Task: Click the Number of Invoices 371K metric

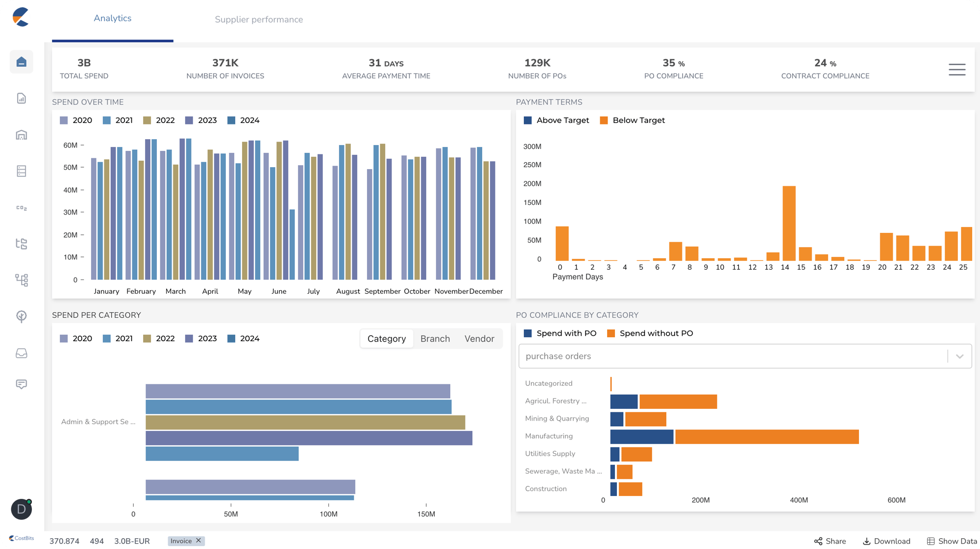Action: (225, 69)
